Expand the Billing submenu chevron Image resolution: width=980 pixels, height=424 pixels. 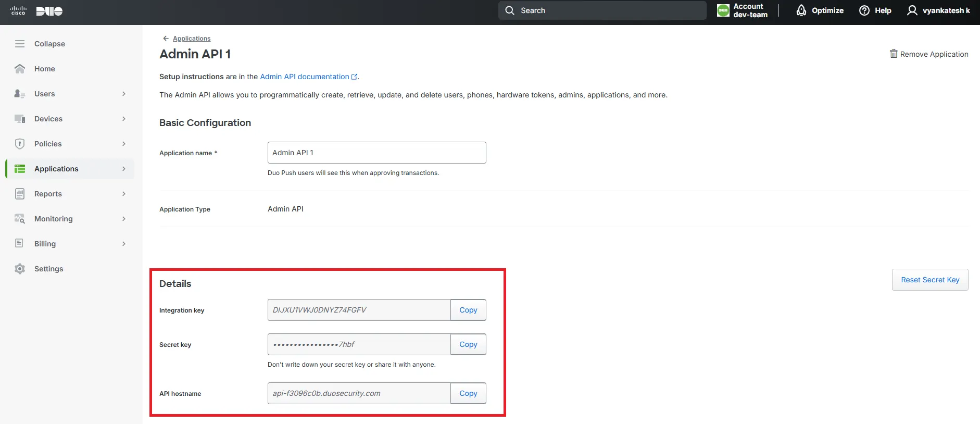click(124, 244)
